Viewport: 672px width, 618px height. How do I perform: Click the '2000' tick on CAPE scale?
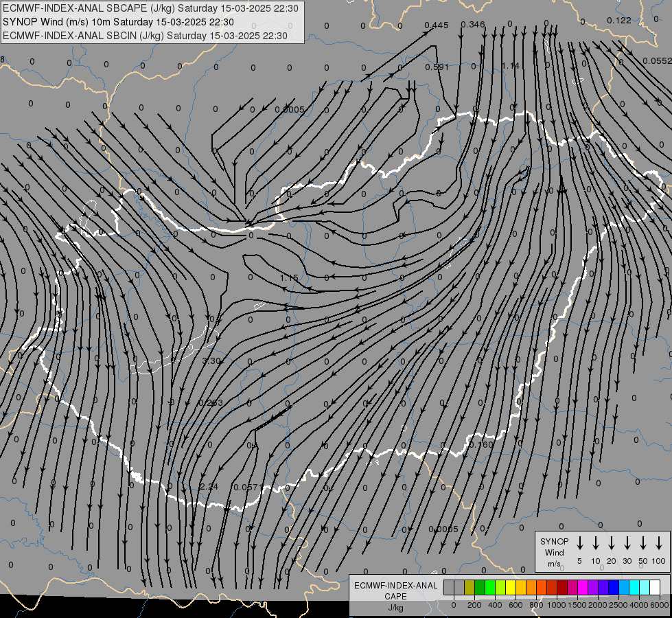point(598,605)
